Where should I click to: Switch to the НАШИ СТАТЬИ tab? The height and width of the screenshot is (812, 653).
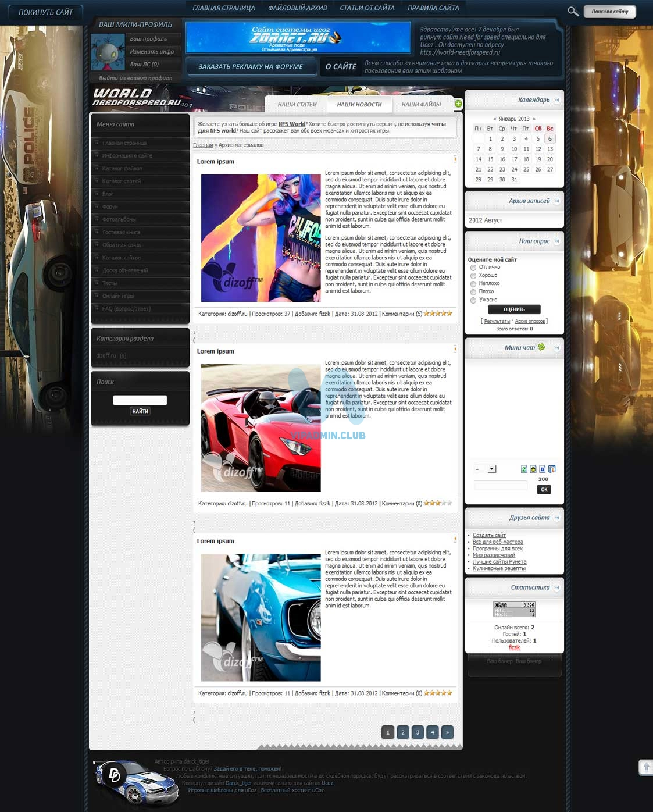297,104
